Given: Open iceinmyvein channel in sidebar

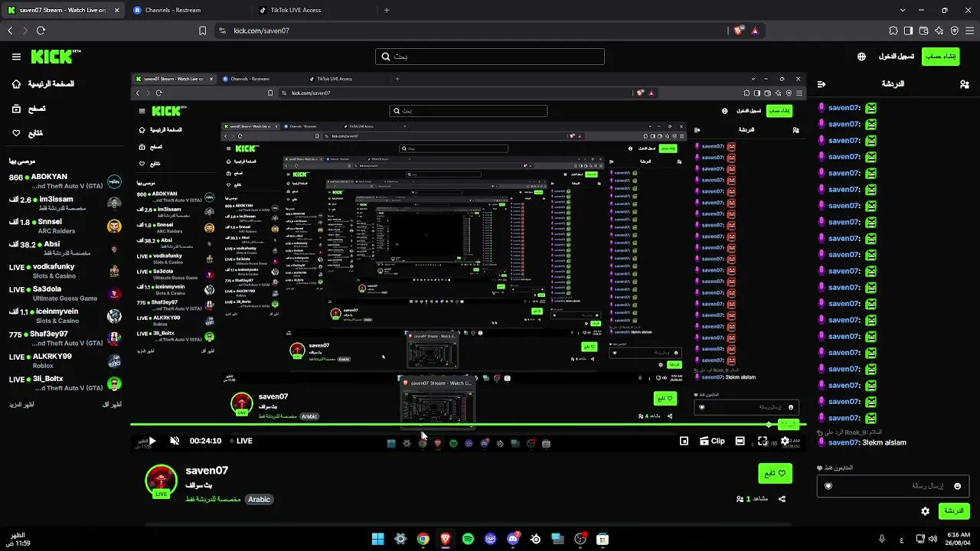Looking at the screenshot, I should 65,316.
